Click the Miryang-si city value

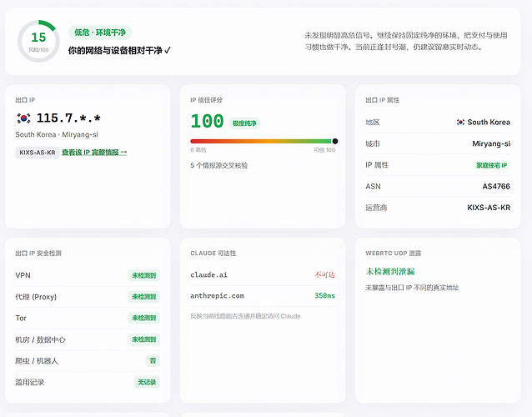click(x=491, y=143)
